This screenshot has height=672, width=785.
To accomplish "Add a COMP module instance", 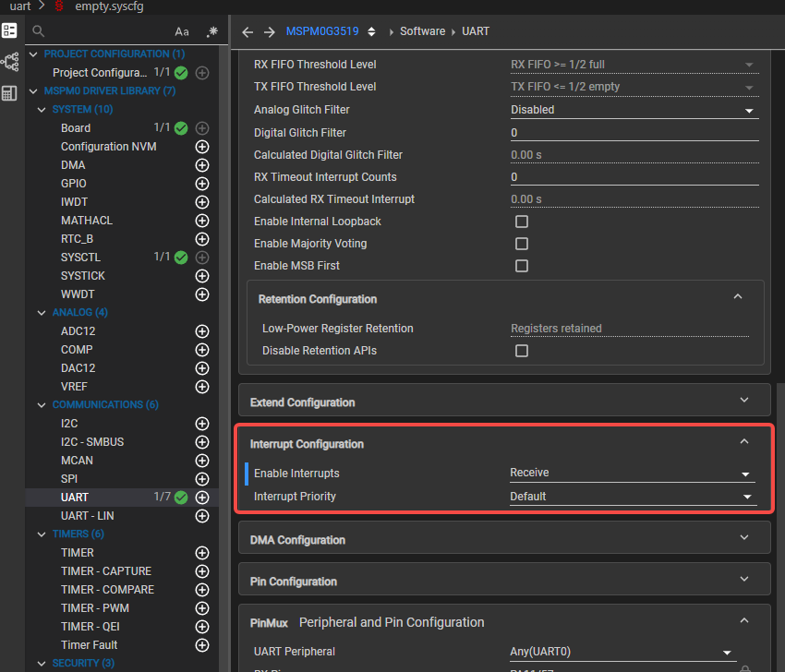I will [x=201, y=350].
